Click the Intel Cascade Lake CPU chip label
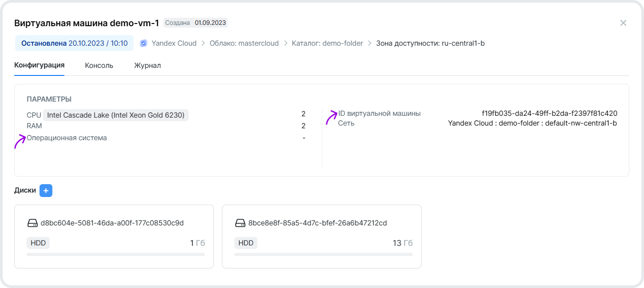This screenshot has width=644, height=288. tap(116, 115)
